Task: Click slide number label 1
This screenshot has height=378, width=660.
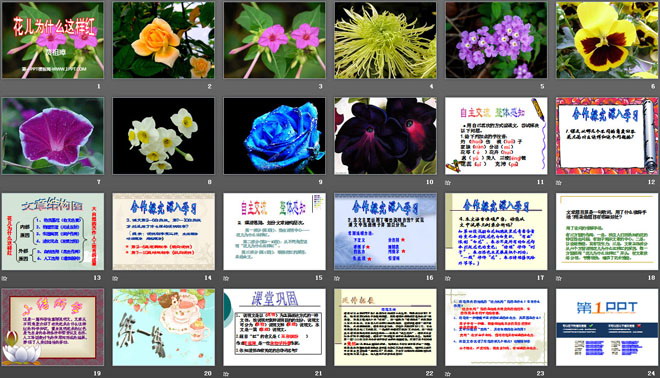Action: click(99, 86)
